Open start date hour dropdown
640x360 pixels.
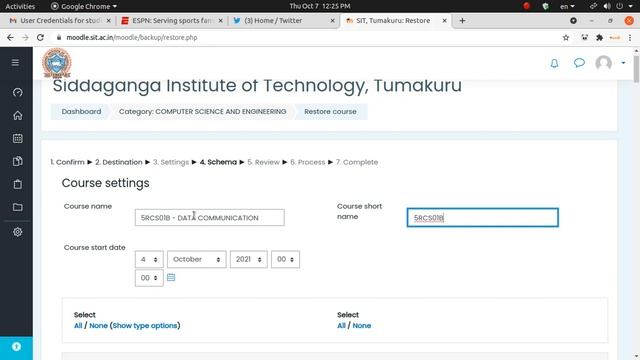pyautogui.click(x=285, y=259)
